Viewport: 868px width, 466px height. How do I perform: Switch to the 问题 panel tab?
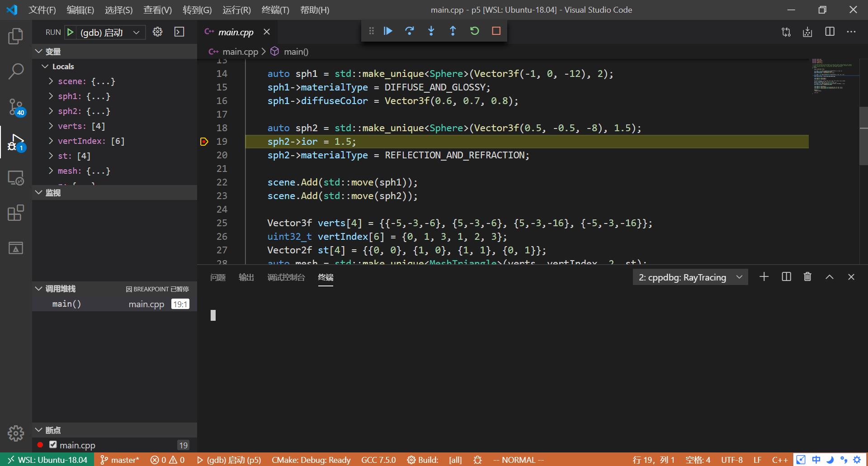coord(218,277)
